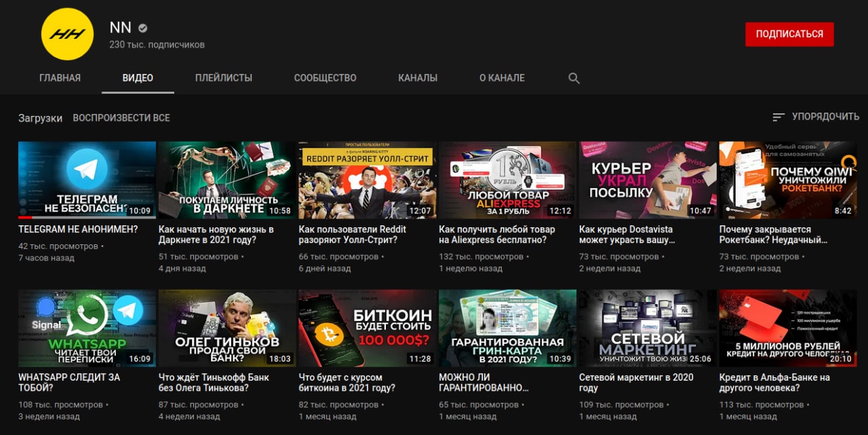Click the 230 тыс. подписчиков count
The image size is (868, 435).
click(157, 45)
